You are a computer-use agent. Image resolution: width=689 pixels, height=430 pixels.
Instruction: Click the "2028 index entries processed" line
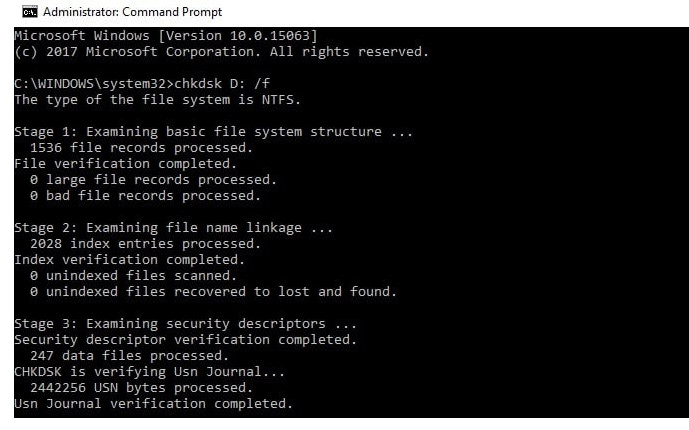click(x=138, y=243)
